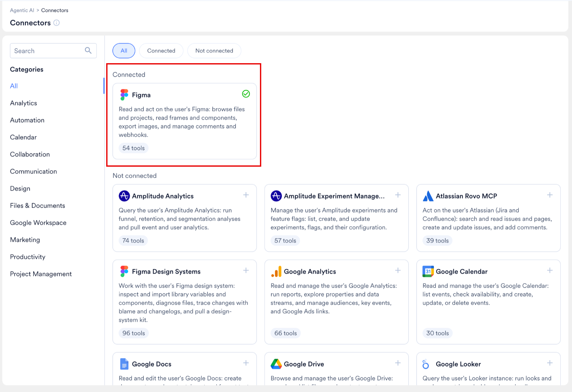Click the Atlassian Rovo MCP logo icon
Viewport: 572px width, 392px height.
click(x=428, y=196)
